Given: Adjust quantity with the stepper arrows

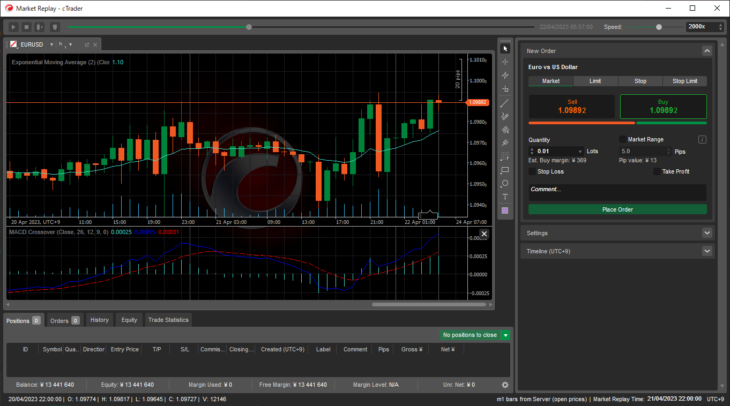Looking at the screenshot, I should pyautogui.click(x=532, y=151).
